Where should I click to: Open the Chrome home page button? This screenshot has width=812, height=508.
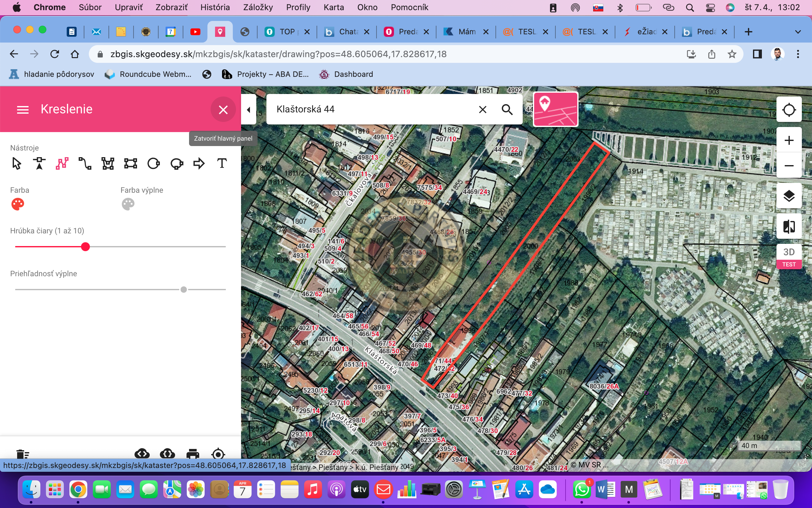[x=75, y=54]
